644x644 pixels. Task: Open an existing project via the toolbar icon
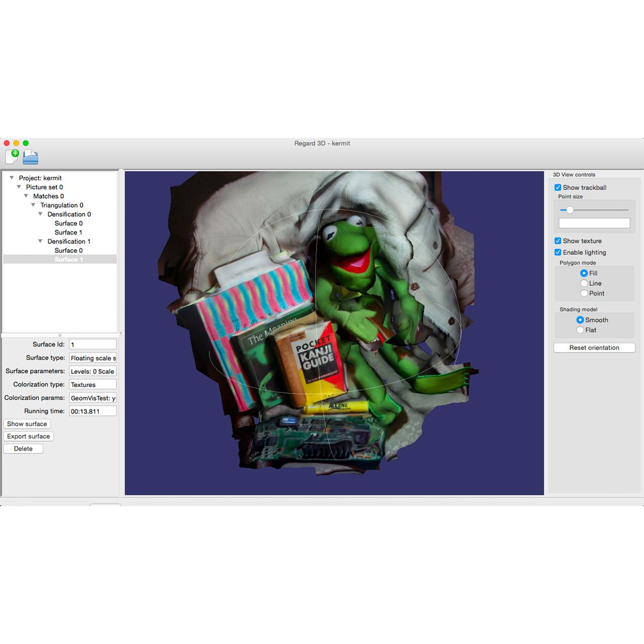30,157
